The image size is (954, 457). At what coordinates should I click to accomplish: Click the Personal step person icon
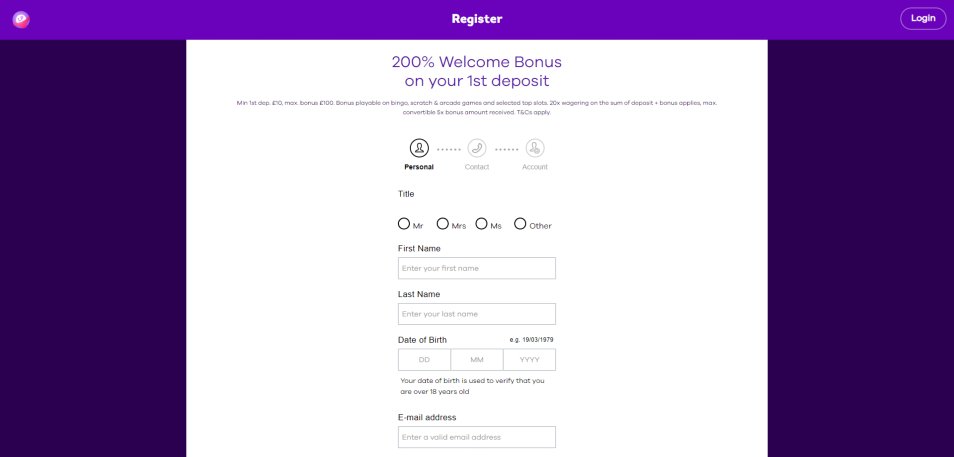[419, 148]
